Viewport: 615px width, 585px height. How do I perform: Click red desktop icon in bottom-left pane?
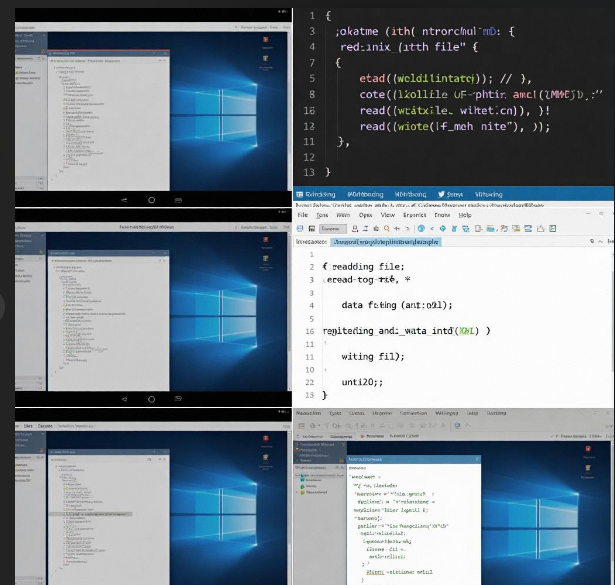click(266, 439)
